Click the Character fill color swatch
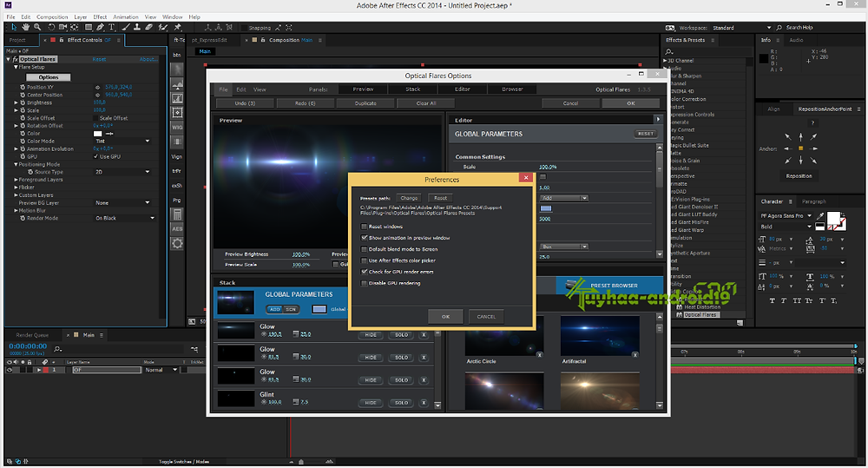This screenshot has width=868, height=468. point(833,218)
